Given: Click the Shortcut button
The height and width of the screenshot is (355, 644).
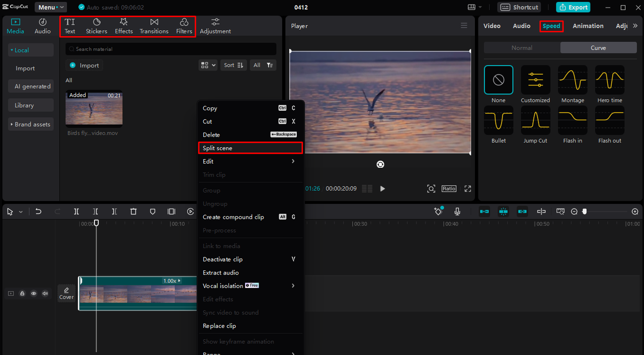Looking at the screenshot, I should click(x=519, y=7).
